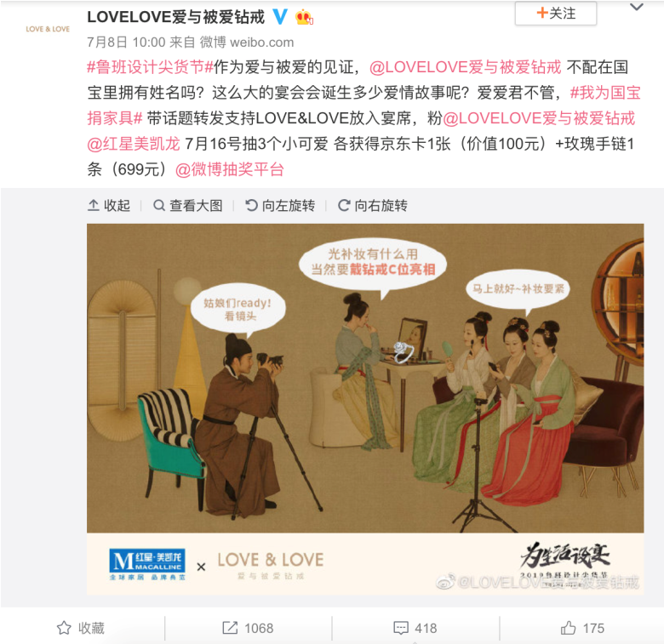Click the repost share icon
This screenshot has height=644, width=664.
coord(230,628)
